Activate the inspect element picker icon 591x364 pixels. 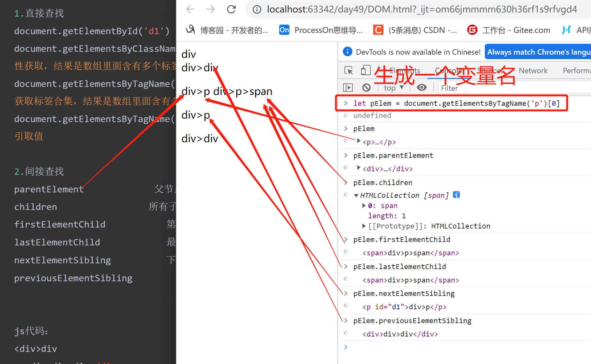coord(349,70)
